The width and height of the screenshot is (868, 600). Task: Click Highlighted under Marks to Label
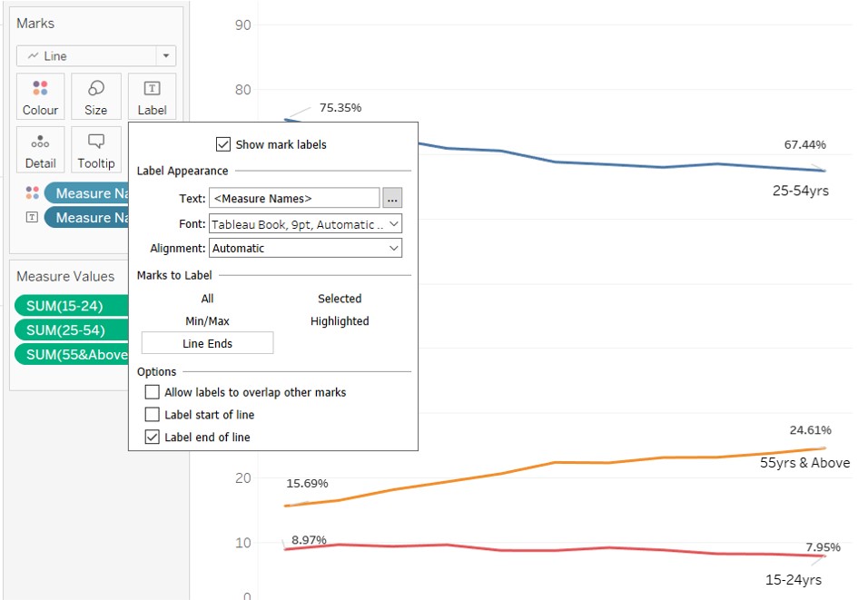tap(340, 320)
